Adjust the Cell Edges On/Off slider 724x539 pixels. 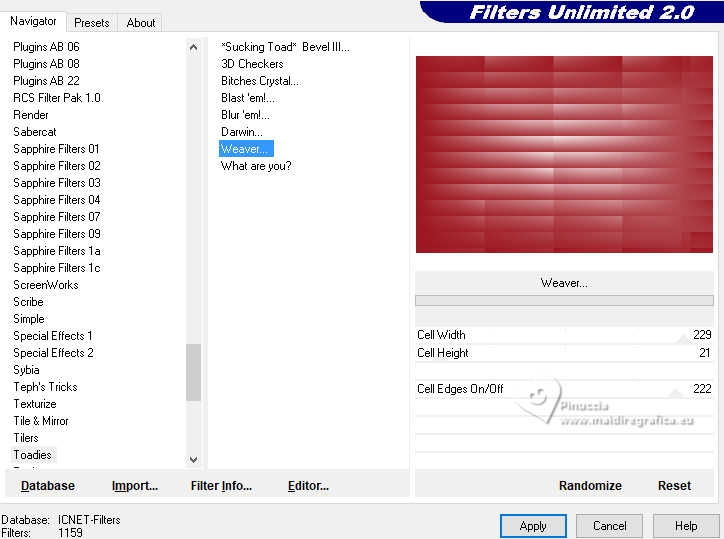tap(564, 389)
